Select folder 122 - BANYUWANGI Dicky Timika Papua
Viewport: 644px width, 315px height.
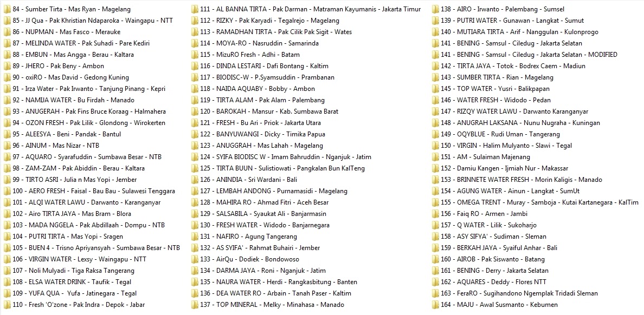[259, 134]
